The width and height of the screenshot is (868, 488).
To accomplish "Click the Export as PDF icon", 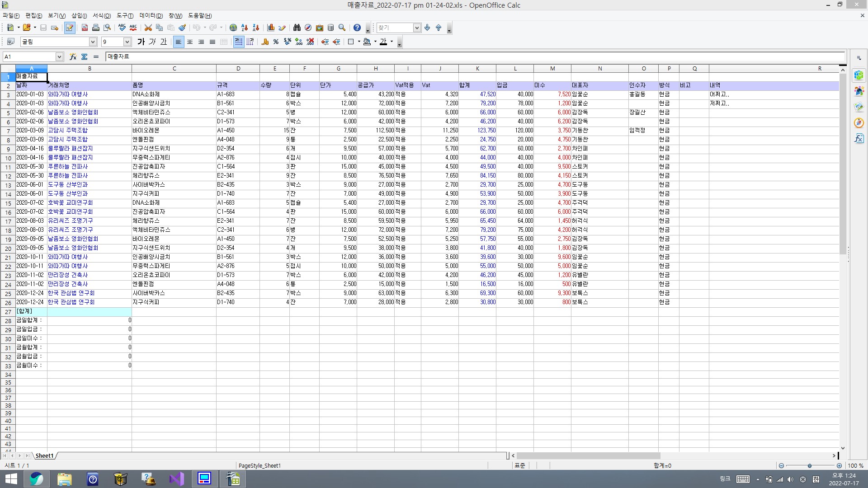I will tap(85, 28).
